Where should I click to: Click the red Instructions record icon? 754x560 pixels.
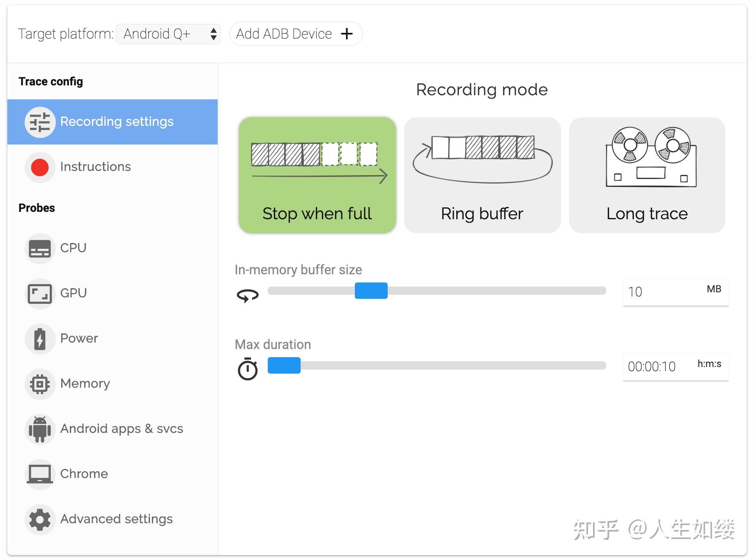[x=40, y=167]
